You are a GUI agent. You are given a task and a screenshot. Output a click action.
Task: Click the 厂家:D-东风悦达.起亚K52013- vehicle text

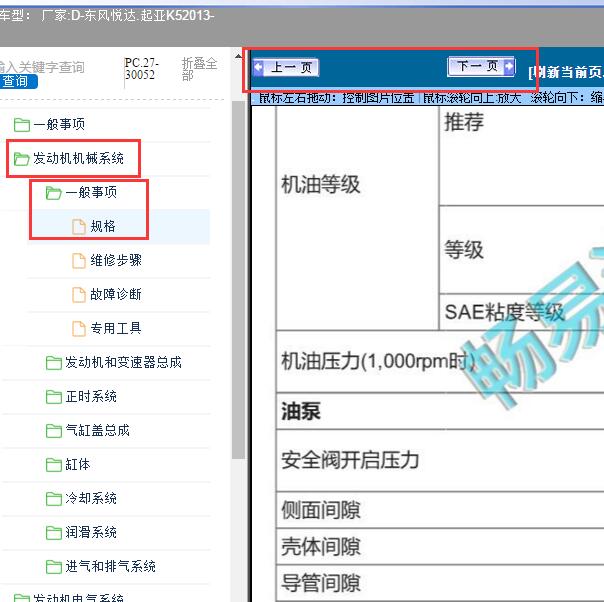tap(127, 15)
